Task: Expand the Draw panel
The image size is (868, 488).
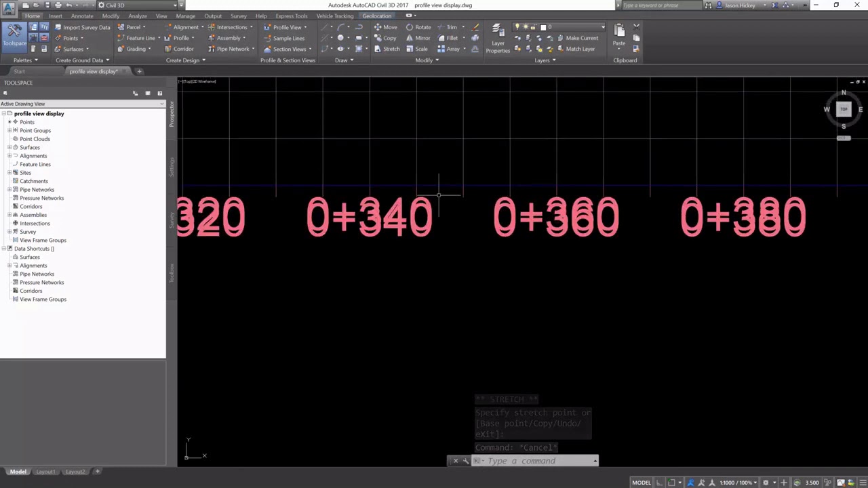Action: (x=344, y=60)
